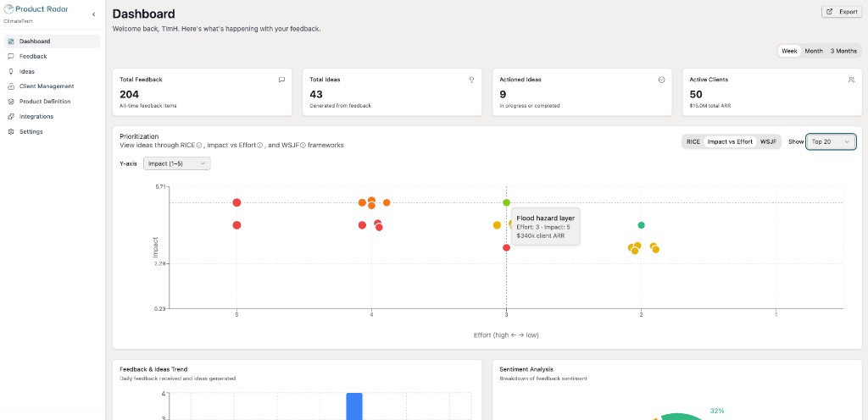
Task: Select the Week time range
Action: point(789,51)
